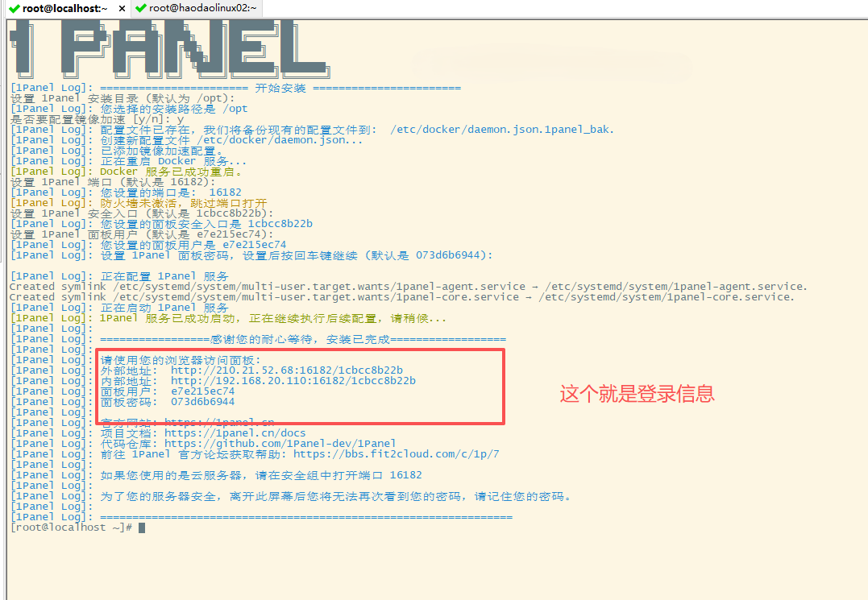The height and width of the screenshot is (600, 868).
Task: Open the external address URL 210.21.52.68:16182
Action: (x=286, y=370)
